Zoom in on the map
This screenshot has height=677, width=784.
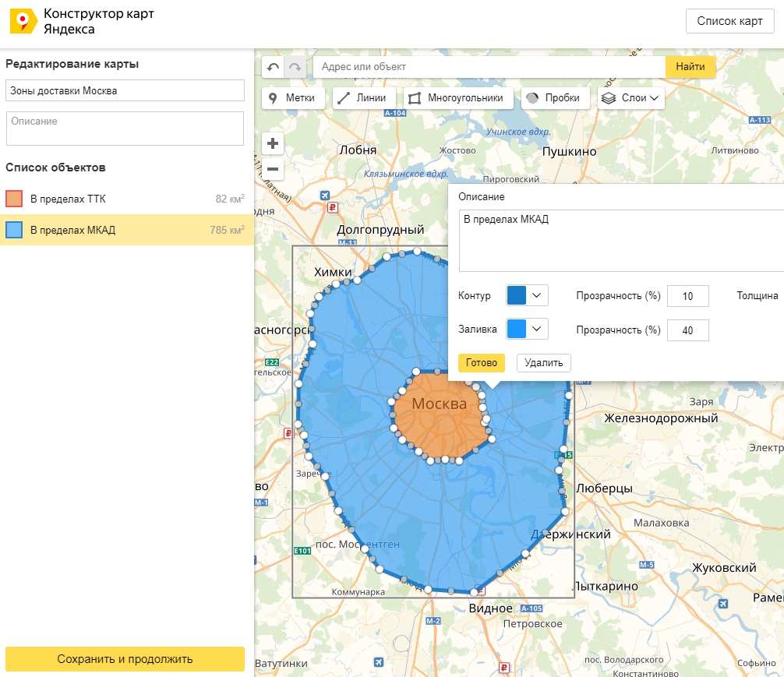pos(273,143)
